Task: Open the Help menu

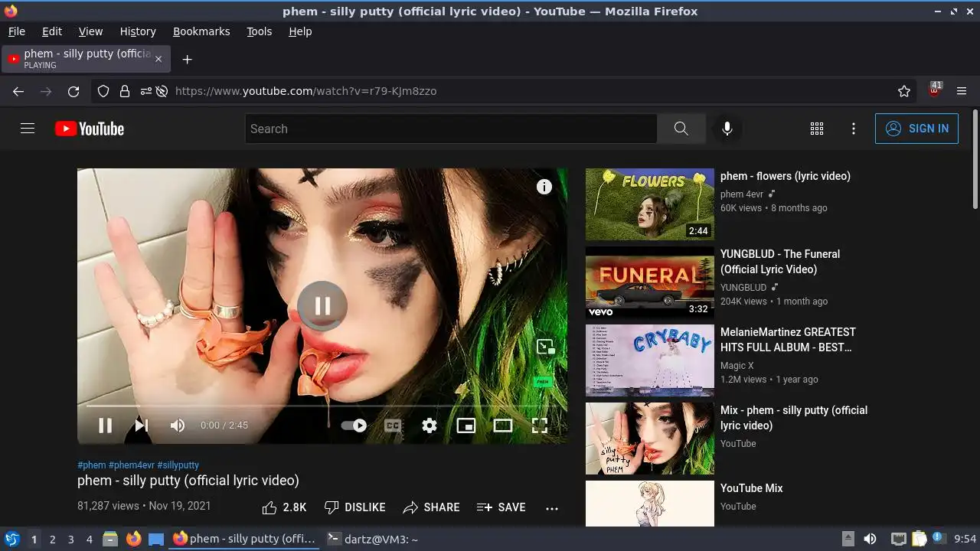Action: click(300, 31)
